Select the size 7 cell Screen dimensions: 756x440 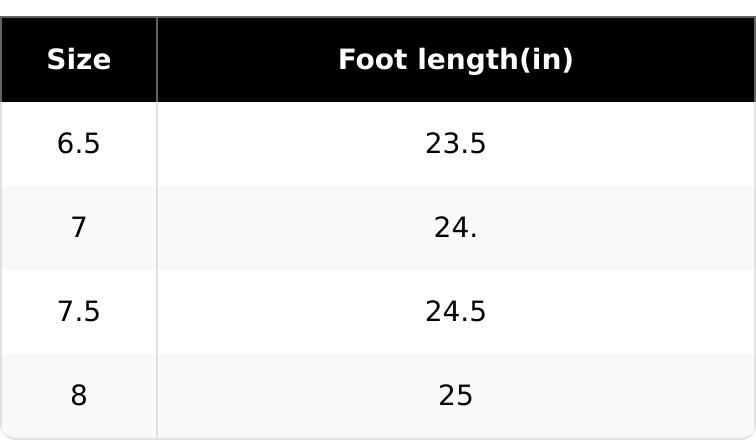79,228
